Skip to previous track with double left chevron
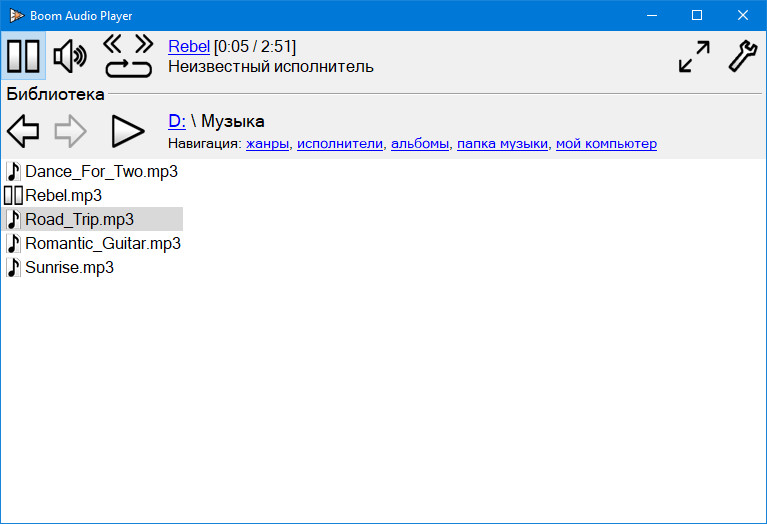The width and height of the screenshot is (767, 524). pyautogui.click(x=113, y=44)
